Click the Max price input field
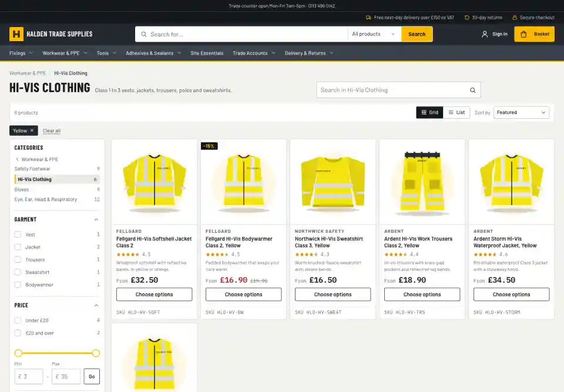Screen dimensions: 564x392 (66, 377)
